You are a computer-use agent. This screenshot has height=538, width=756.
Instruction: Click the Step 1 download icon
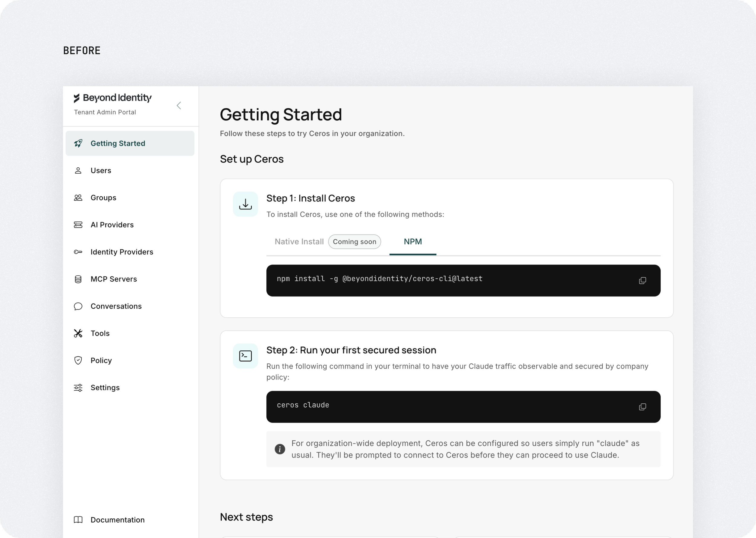tap(245, 204)
